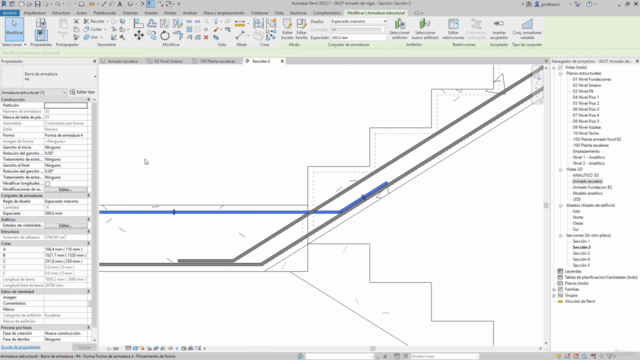Open 04 Nivel Piso 1 in project browser

tap(586, 98)
